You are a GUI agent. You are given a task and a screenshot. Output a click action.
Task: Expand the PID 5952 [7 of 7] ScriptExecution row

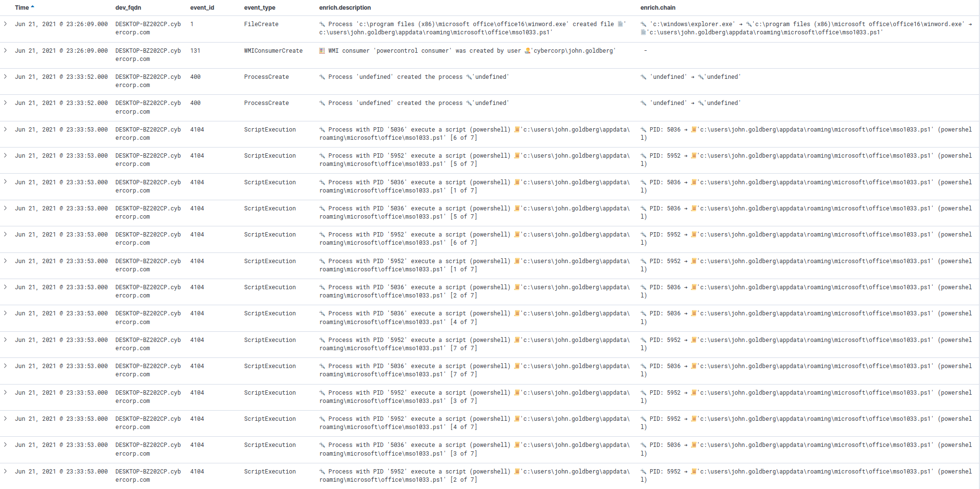pos(5,340)
